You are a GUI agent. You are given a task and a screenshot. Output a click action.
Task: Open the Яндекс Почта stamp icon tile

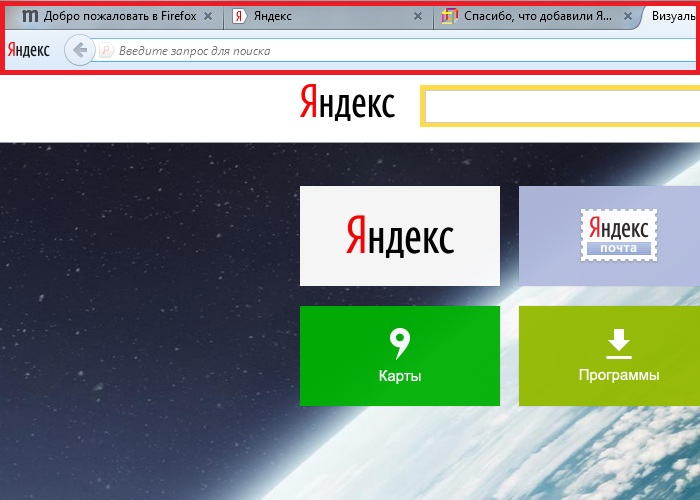(x=618, y=236)
